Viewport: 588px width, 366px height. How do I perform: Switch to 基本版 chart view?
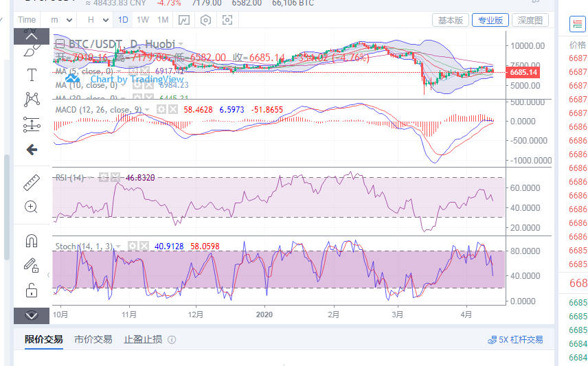coord(451,20)
